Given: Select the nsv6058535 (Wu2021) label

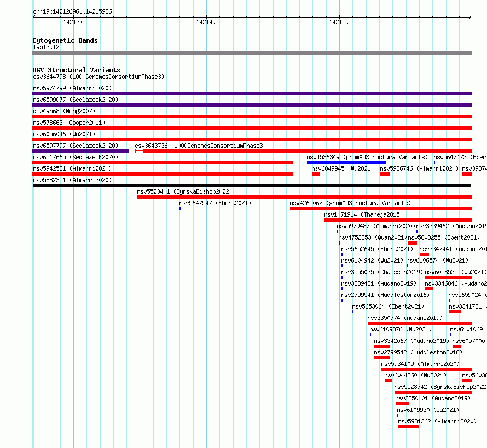Looking at the screenshot, I should (456, 272).
